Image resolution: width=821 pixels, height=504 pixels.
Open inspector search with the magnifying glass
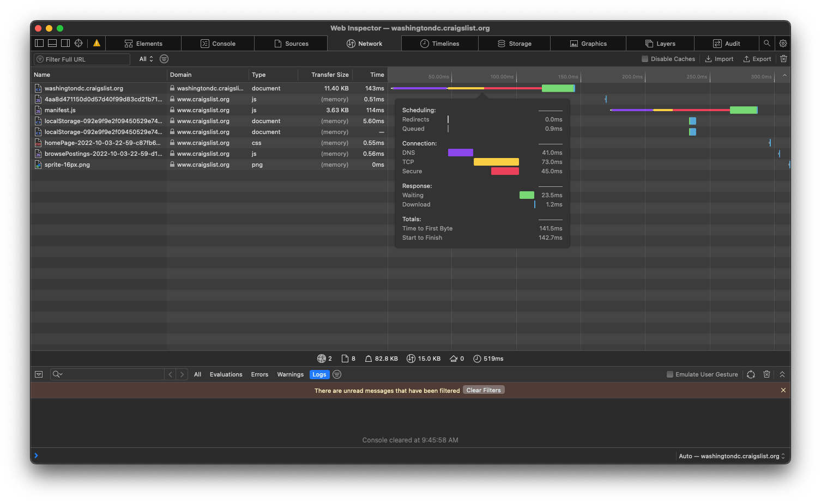coord(766,43)
